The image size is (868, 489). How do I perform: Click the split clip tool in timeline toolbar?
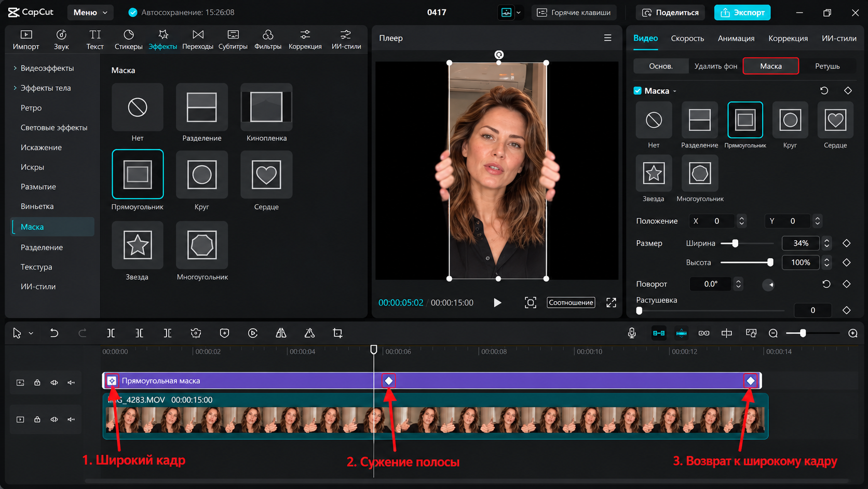pyautogui.click(x=111, y=333)
